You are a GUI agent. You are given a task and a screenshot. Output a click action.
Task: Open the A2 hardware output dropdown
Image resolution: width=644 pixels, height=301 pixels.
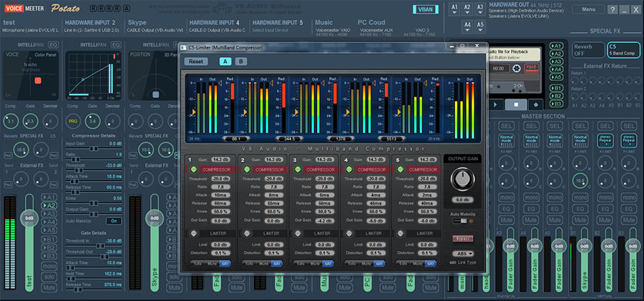(467, 10)
